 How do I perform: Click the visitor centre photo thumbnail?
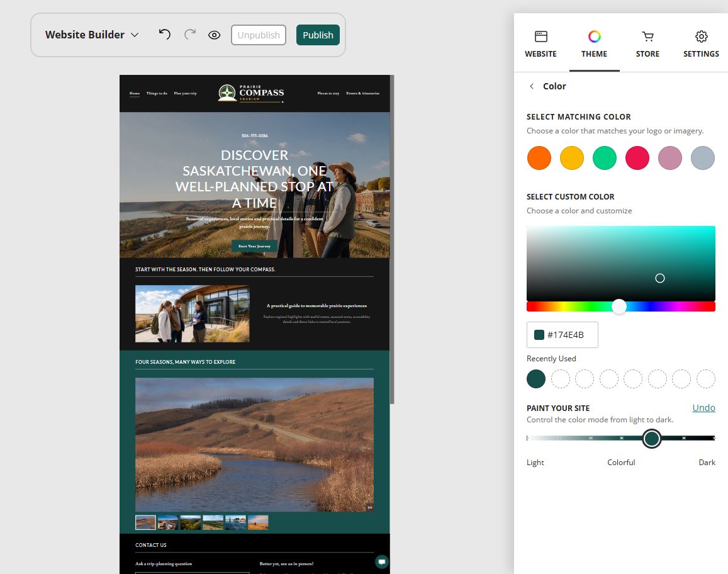192,314
